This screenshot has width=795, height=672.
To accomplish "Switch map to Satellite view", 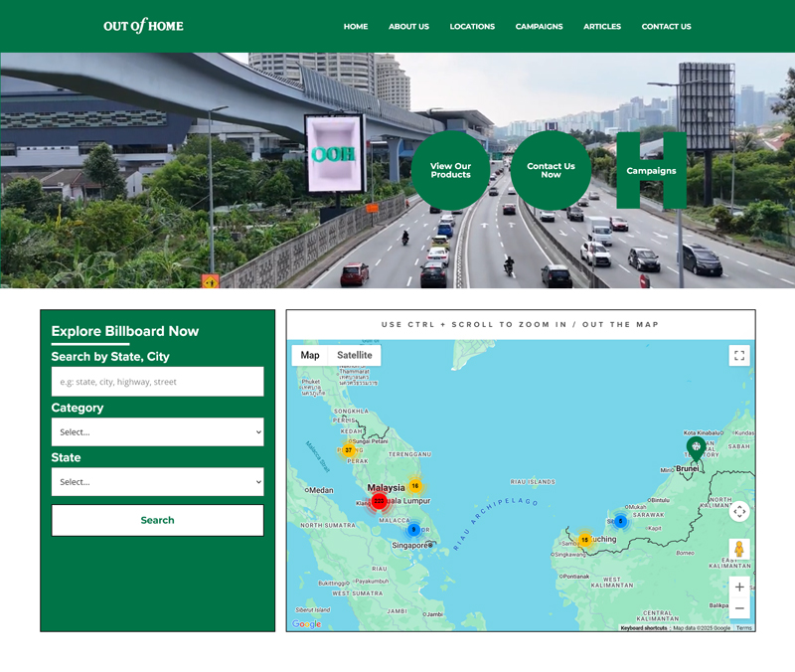I will click(354, 355).
